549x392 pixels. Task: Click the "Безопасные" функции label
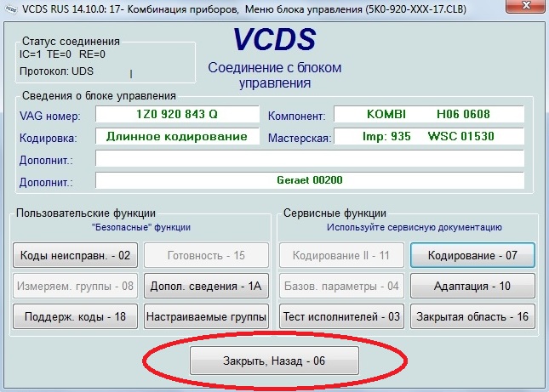point(141,227)
